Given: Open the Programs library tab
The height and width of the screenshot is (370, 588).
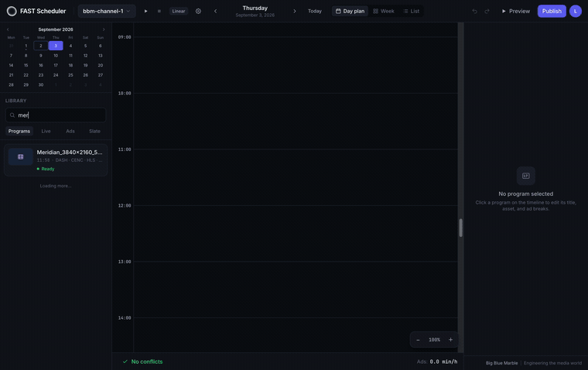Looking at the screenshot, I should [19, 131].
